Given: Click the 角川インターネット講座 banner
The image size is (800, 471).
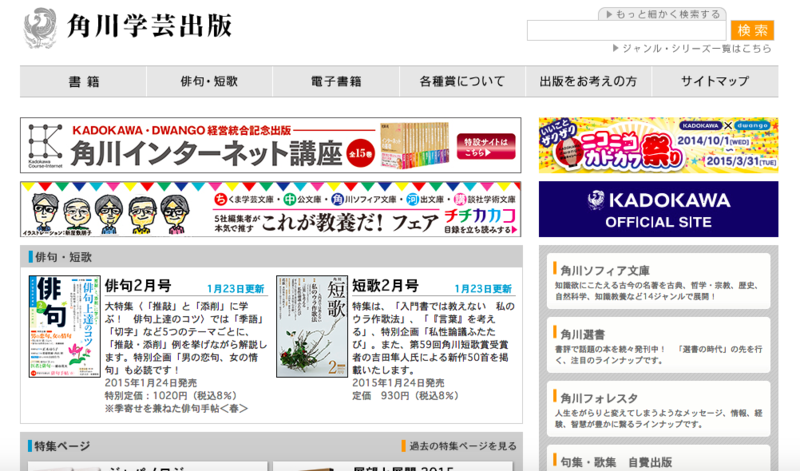Looking at the screenshot, I should 271,145.
